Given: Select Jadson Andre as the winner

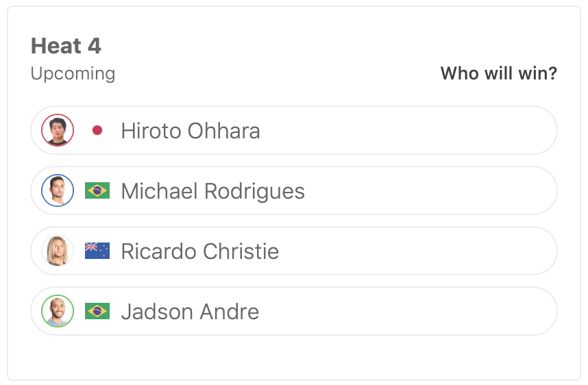Looking at the screenshot, I should [x=411, y=311].
